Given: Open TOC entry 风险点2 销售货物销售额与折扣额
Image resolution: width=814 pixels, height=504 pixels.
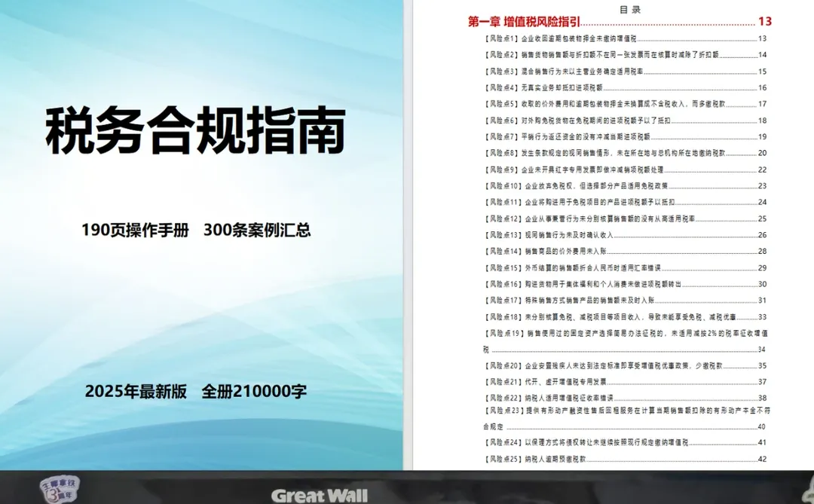Looking at the screenshot, I should [x=625, y=54].
